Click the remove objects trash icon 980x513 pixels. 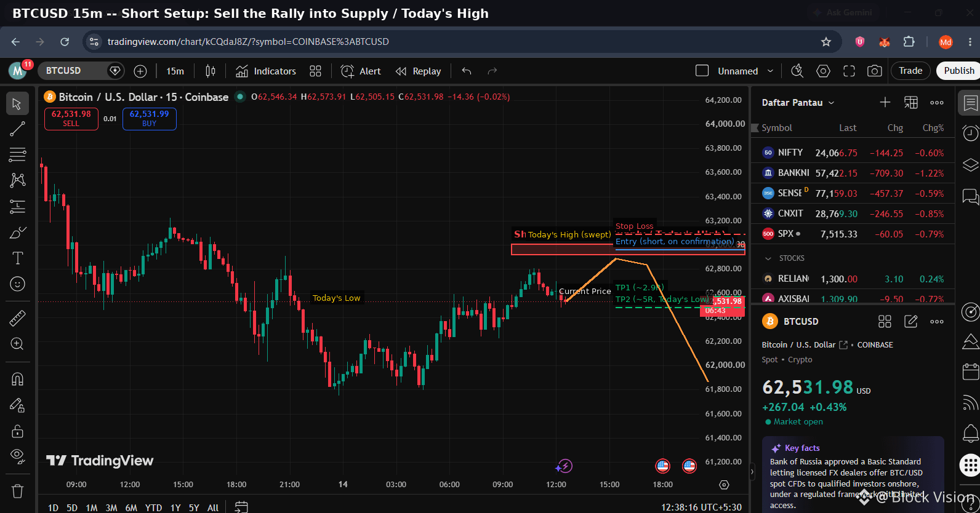pyautogui.click(x=17, y=491)
